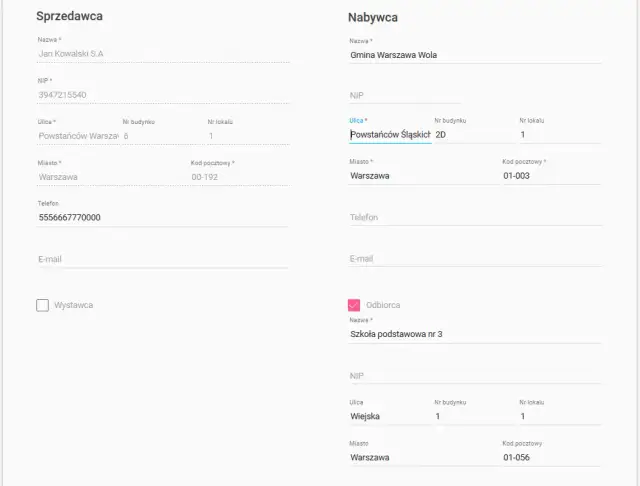Focus the Nabywca Miasto field
Image resolution: width=640 pixels, height=486 pixels.
420,176
